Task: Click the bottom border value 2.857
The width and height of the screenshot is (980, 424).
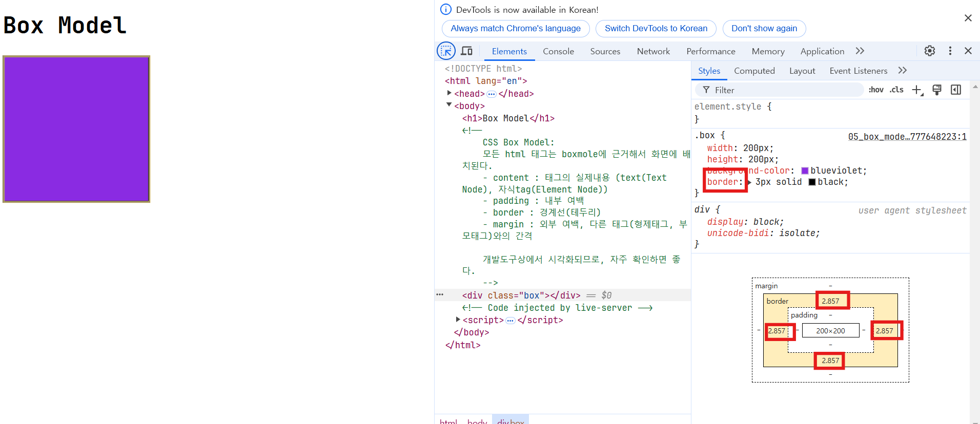Action: coord(830,361)
